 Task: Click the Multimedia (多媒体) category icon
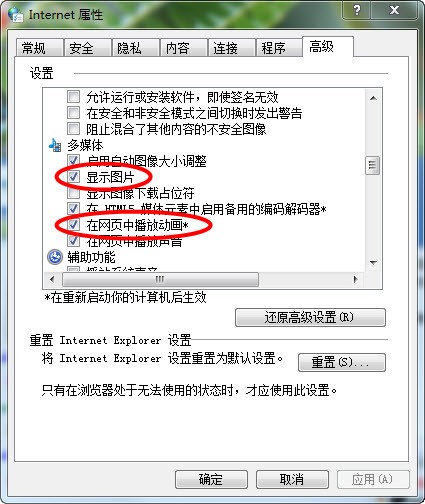(55, 145)
